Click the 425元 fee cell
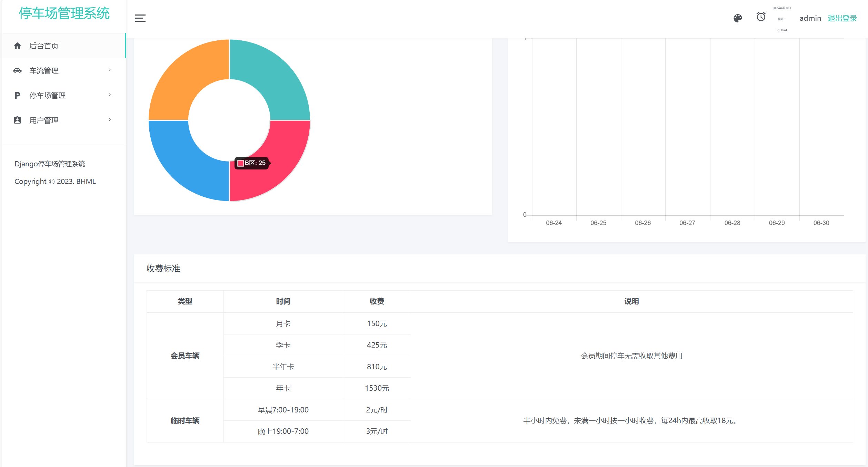The width and height of the screenshot is (868, 467). point(377,345)
